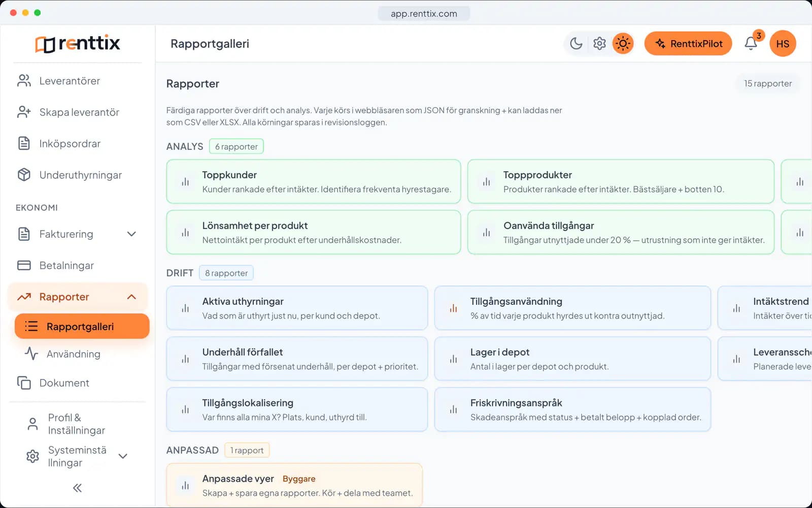Open the Aktiva uthyrningar report

click(x=297, y=308)
